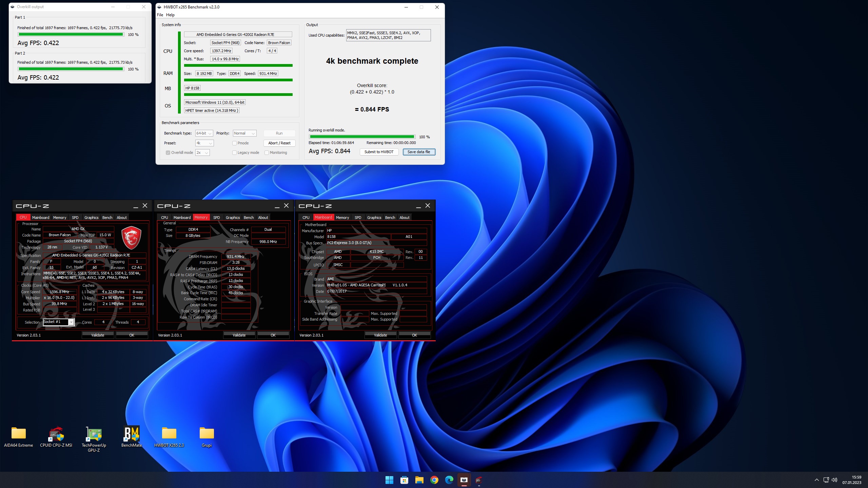Switch to Mainboard tab in first CPU-Z
Viewport: 868px width, 488px height.
41,218
